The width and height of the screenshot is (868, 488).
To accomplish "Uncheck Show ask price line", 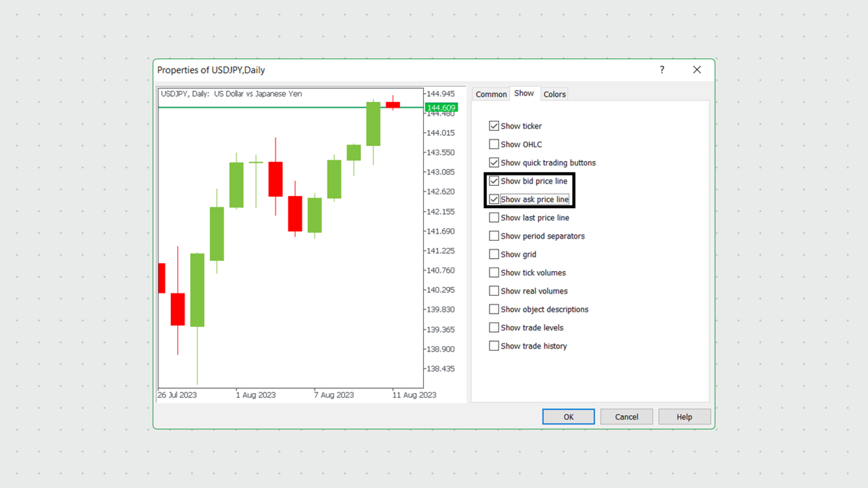I will [x=494, y=199].
